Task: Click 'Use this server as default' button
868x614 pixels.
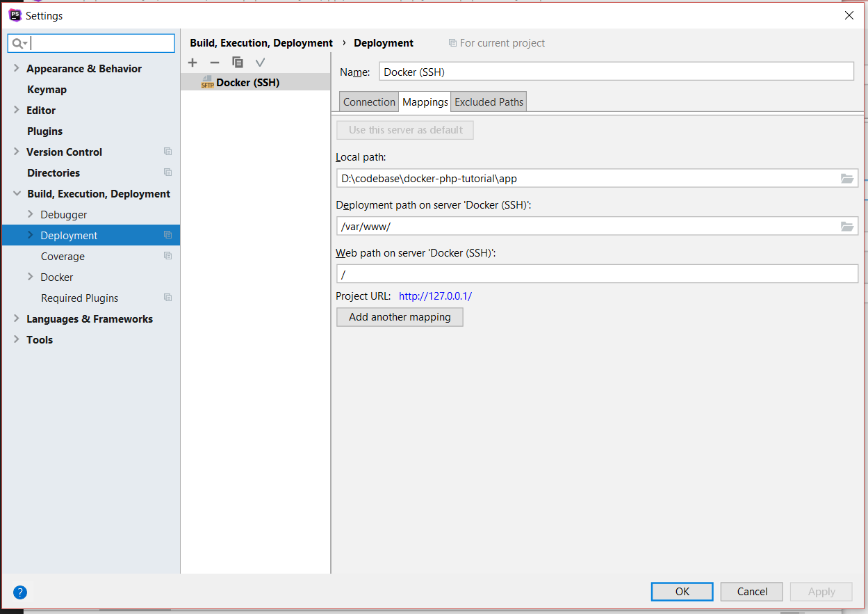Action: pos(405,130)
